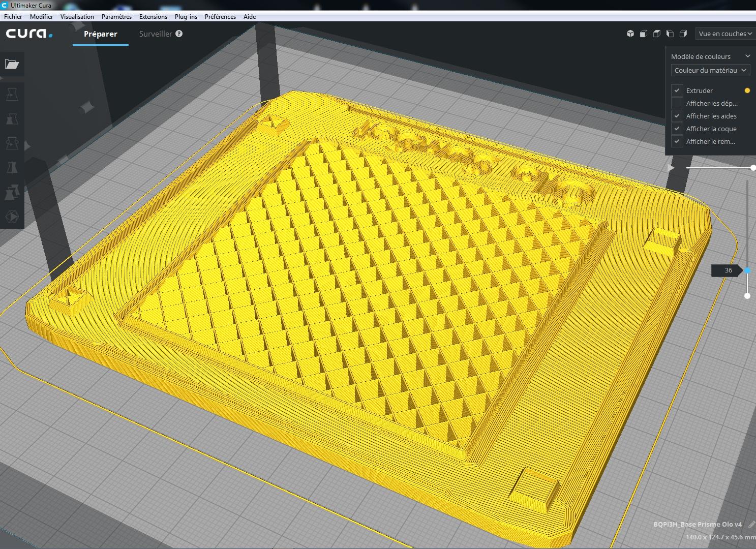Open the Fichier menu
Screen dimensions: 756x549
click(13, 16)
